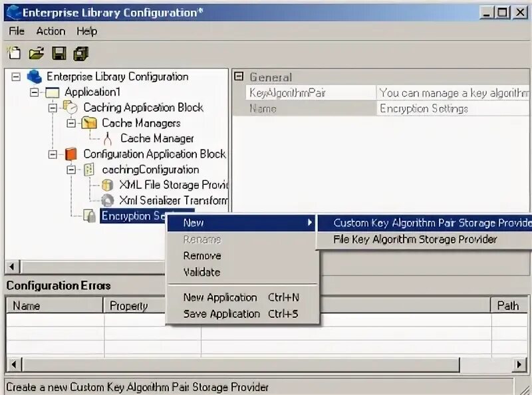Click the Encryption Settings padlock icon
This screenshot has height=395, width=532.
pos(90,216)
